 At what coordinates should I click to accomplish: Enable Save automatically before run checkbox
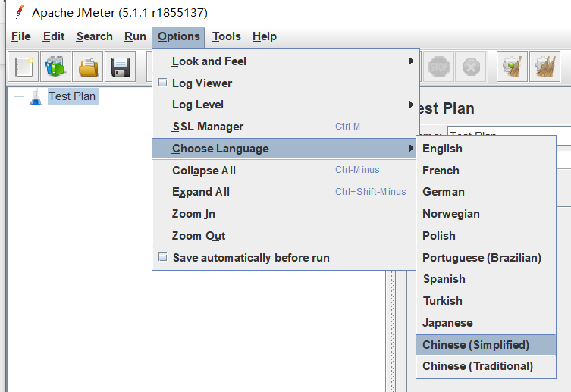(x=163, y=257)
